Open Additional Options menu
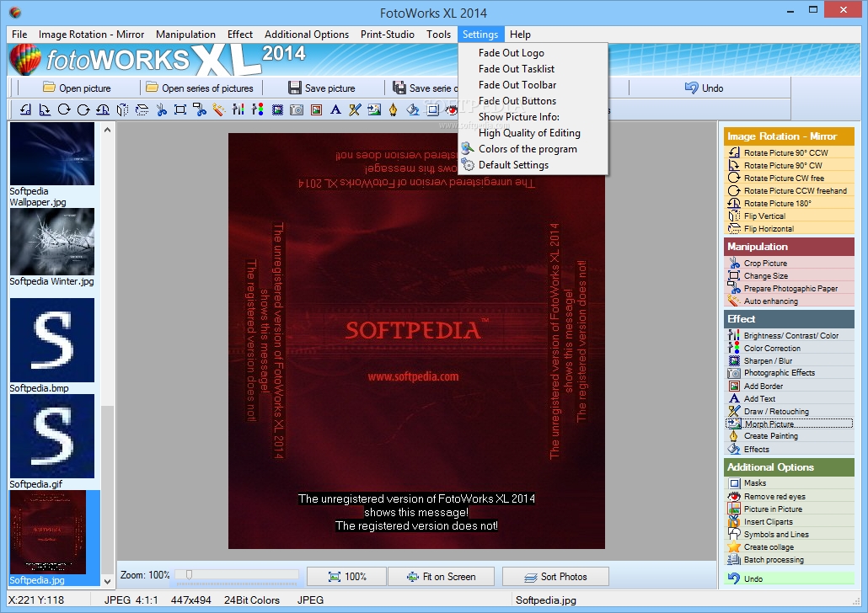The width and height of the screenshot is (868, 613). pos(307,35)
